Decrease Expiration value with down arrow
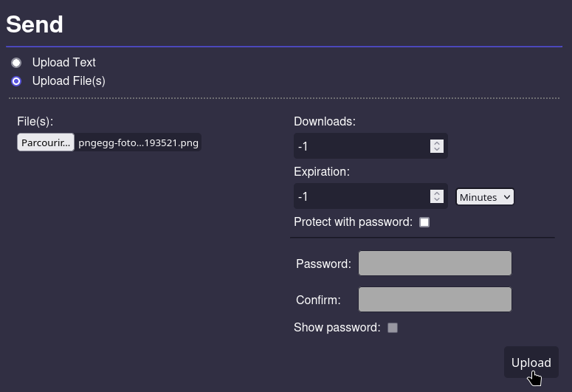The height and width of the screenshot is (392, 572). [437, 199]
